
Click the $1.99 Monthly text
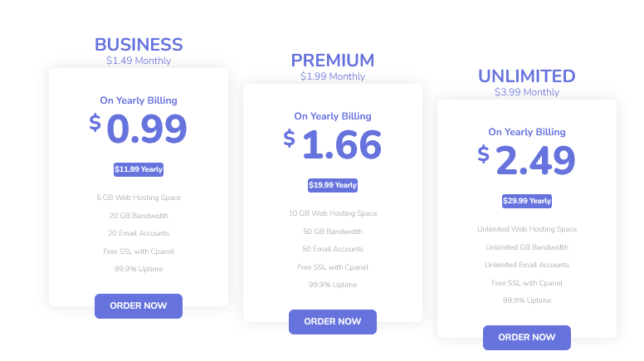(333, 76)
